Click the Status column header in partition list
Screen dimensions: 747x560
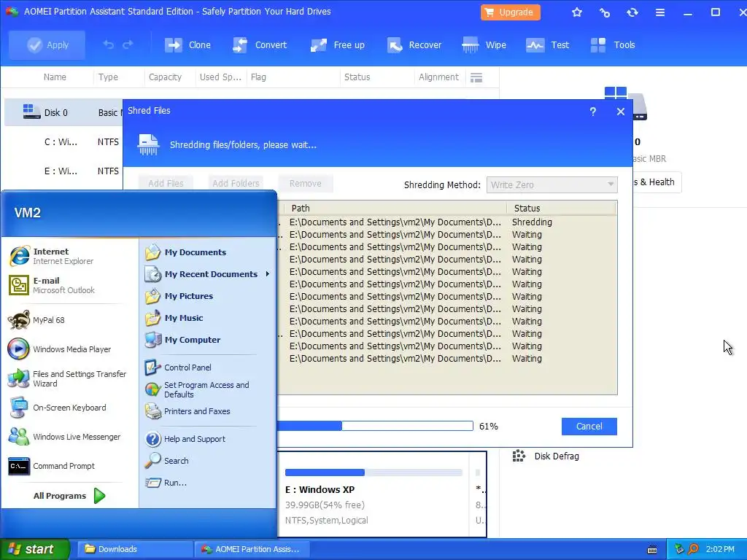click(x=357, y=77)
